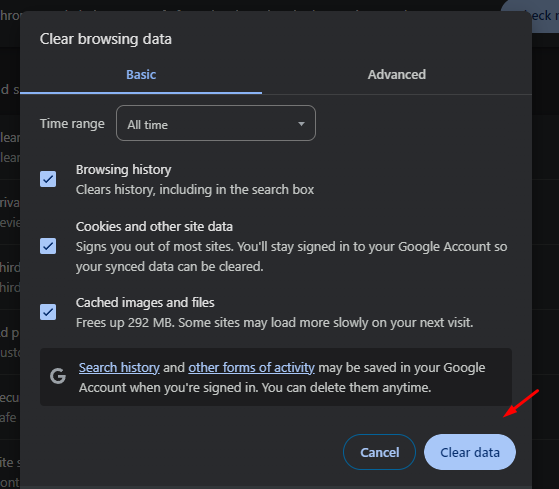Viewport: 559px width, 489px height.
Task: Click the Cancel button
Action: point(379,452)
